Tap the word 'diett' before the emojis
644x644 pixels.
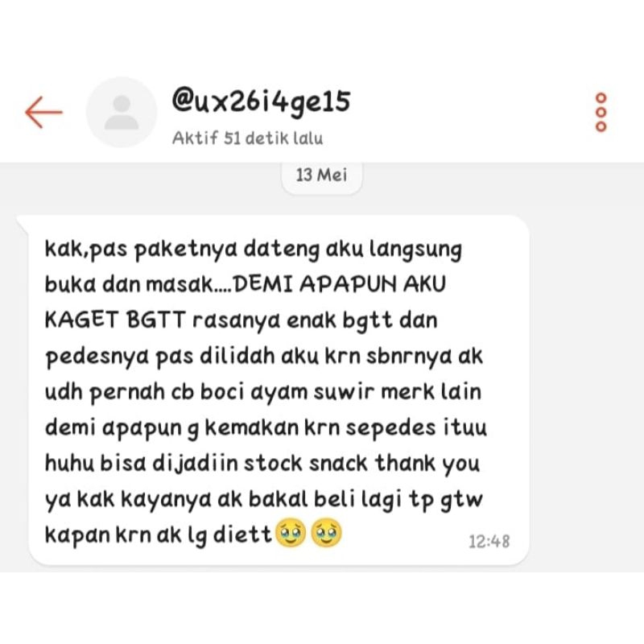242,535
